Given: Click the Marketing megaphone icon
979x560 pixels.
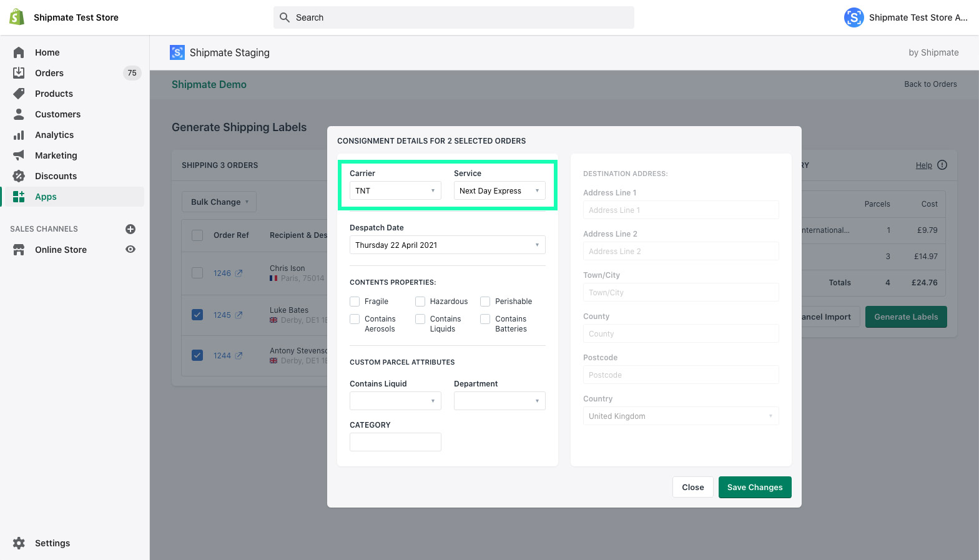Looking at the screenshot, I should coord(19,155).
